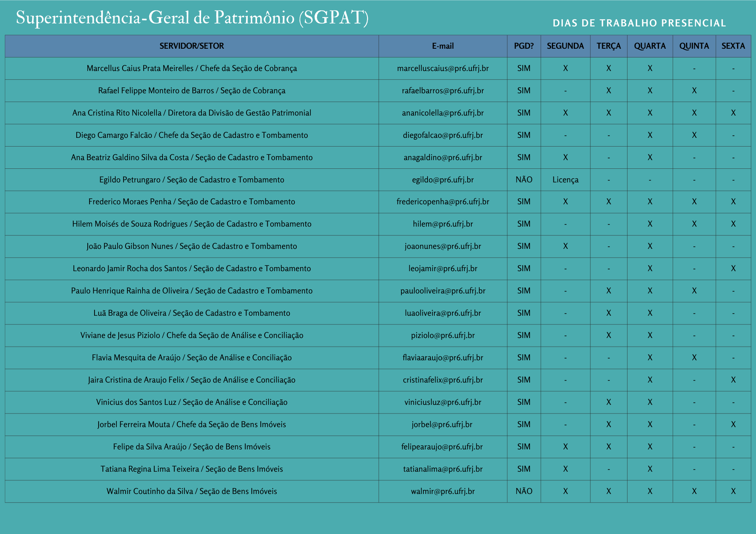Click the Marcellus Caius Prata Meirelles row name
This screenshot has height=534, width=756.
tap(192, 69)
